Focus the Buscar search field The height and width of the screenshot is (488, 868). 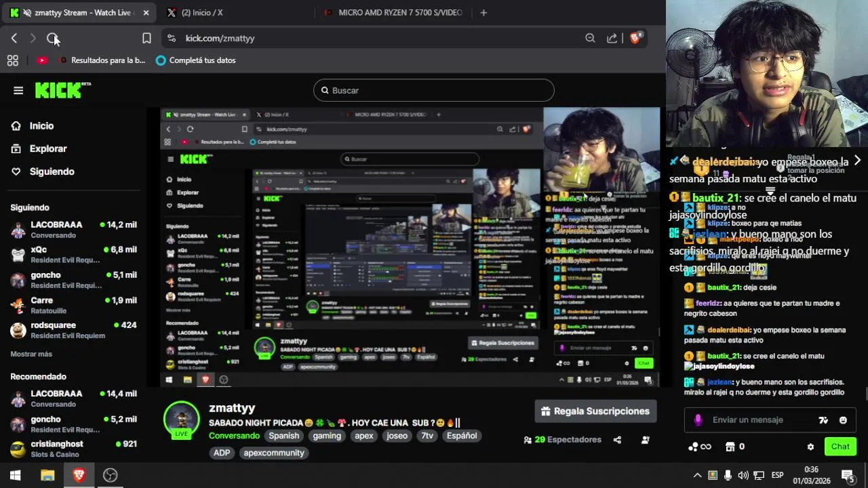pos(434,90)
